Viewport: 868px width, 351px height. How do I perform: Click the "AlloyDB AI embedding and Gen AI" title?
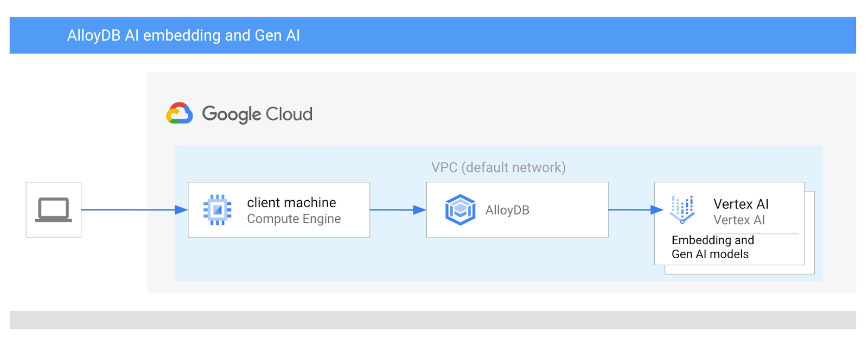183,35
